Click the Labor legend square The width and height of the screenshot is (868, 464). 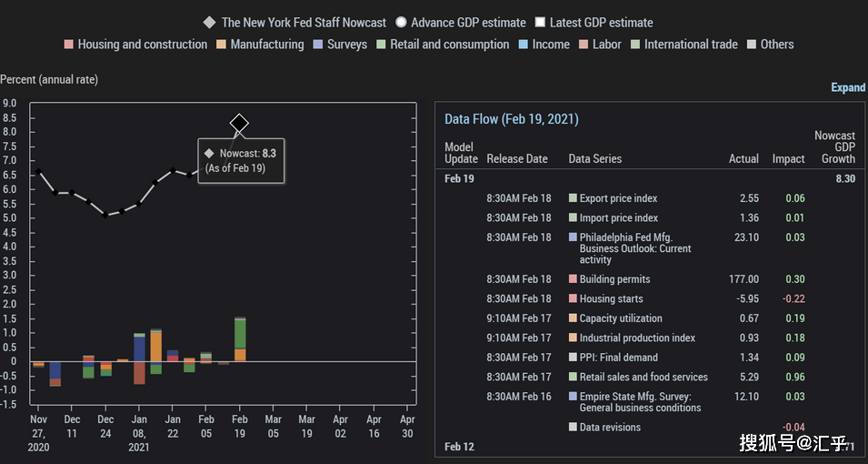coord(584,45)
